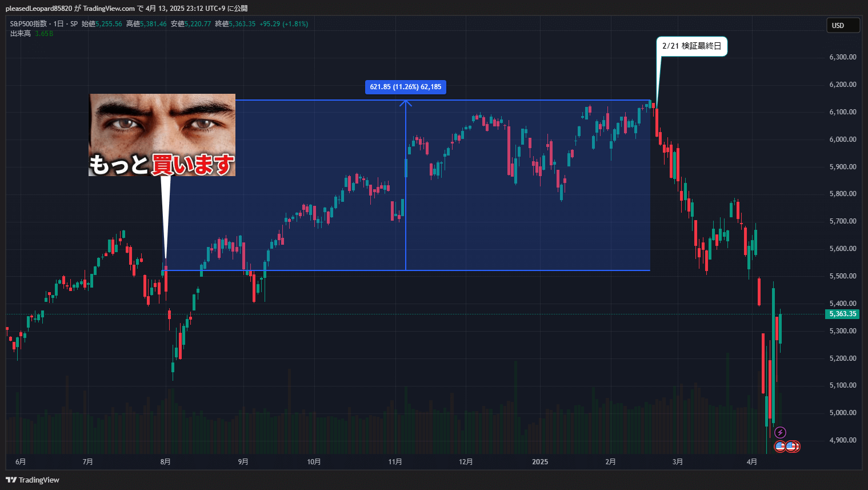Screen dimensions: 868x490
Task: Click the green 5,363.35 current price label
Action: coord(842,314)
